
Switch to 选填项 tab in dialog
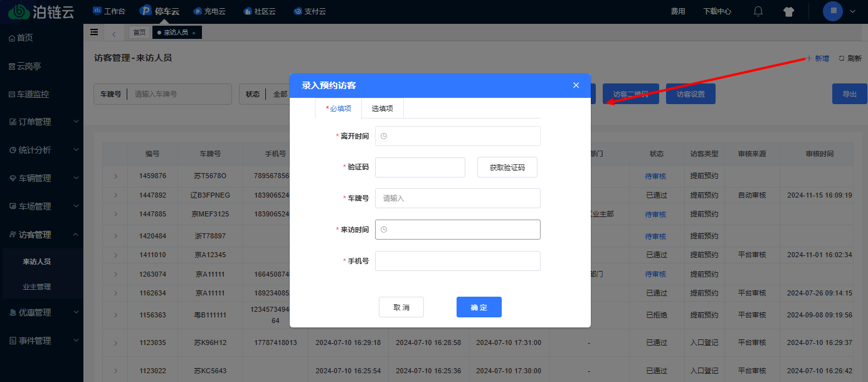[x=383, y=109]
